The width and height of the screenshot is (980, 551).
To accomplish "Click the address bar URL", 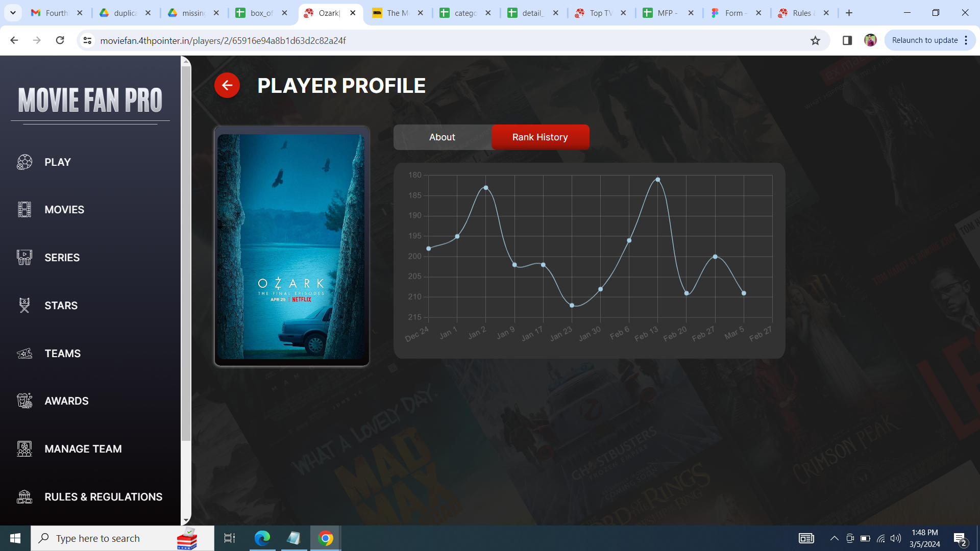I will 223,40.
